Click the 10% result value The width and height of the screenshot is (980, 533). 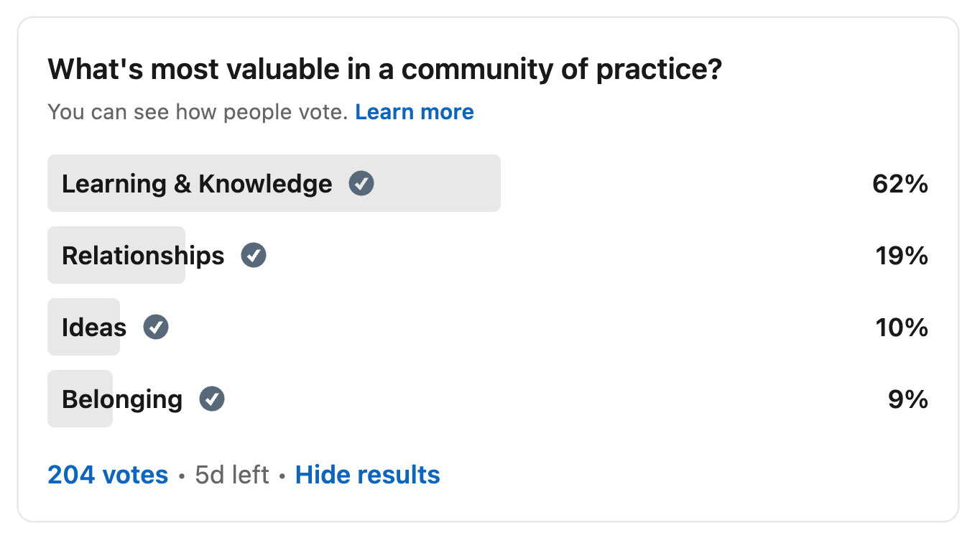902,328
